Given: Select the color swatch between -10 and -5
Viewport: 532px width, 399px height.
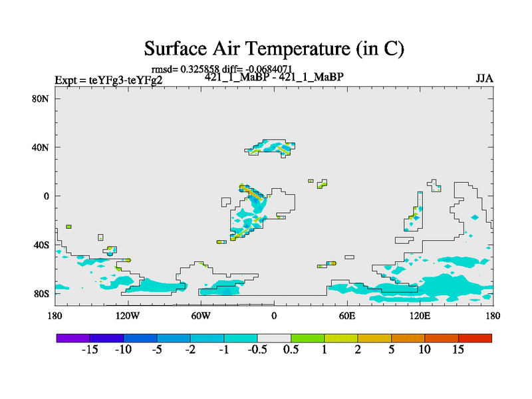Looking at the screenshot, I should tap(140, 338).
